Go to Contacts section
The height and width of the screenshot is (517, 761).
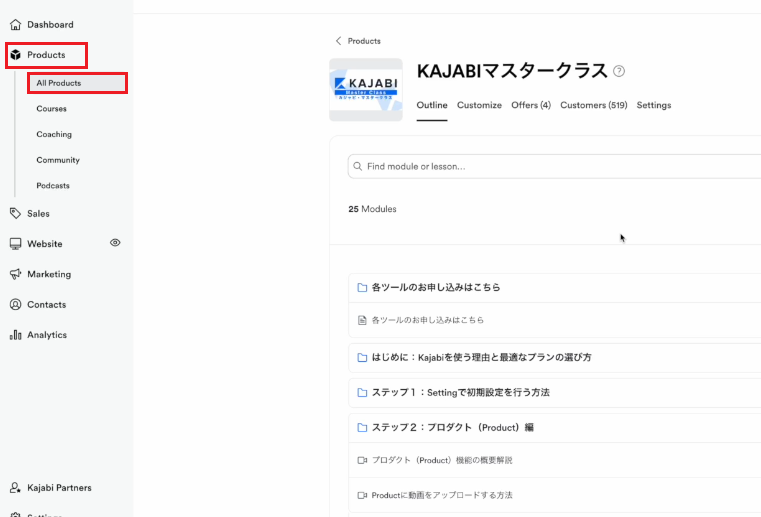click(x=47, y=304)
